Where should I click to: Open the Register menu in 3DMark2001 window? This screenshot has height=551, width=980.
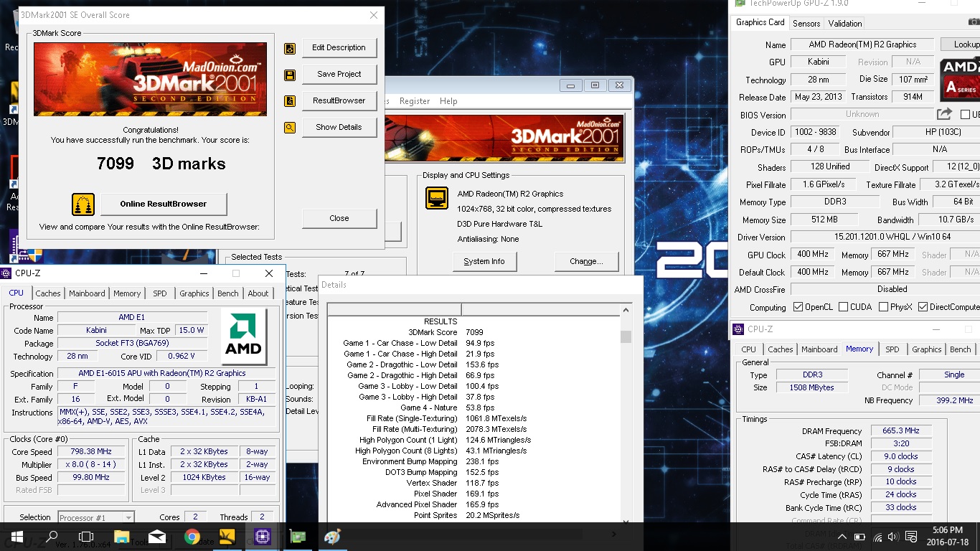415,101
